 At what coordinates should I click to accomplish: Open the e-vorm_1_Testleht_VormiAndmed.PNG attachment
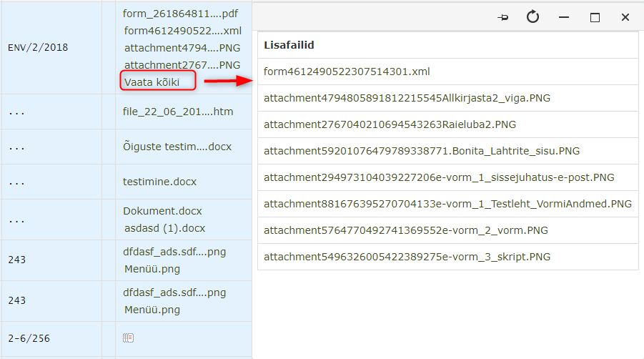[447, 204]
